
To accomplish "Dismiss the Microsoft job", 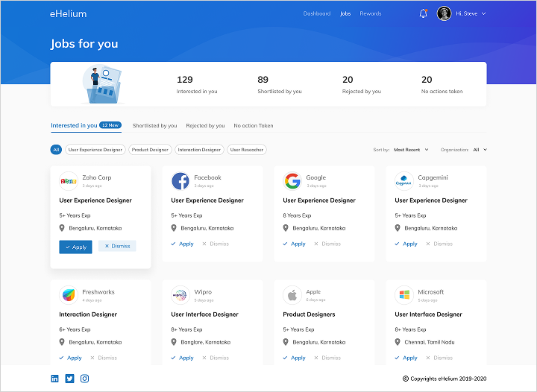I will coord(439,358).
